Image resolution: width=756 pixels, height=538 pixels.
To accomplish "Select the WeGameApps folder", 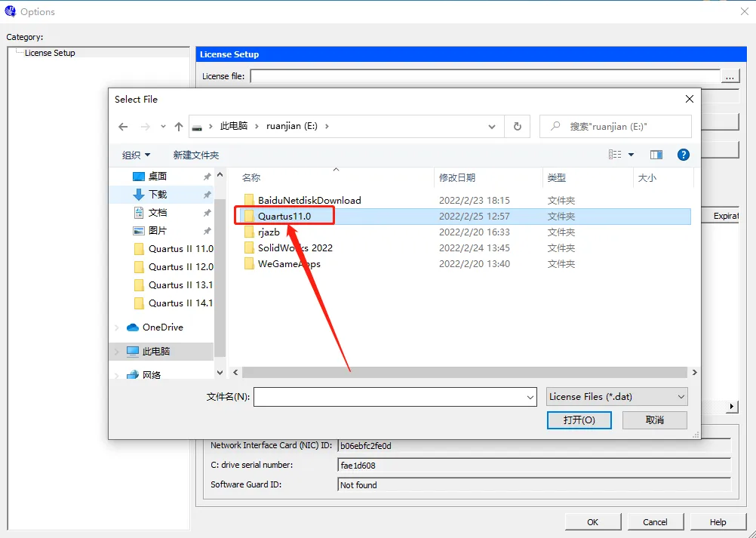I will point(289,263).
